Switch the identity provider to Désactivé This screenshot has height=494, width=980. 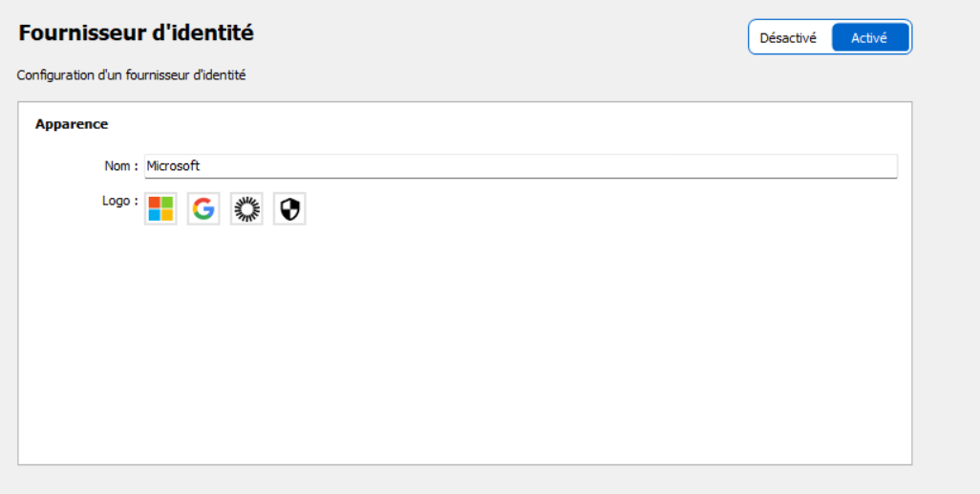(788, 37)
